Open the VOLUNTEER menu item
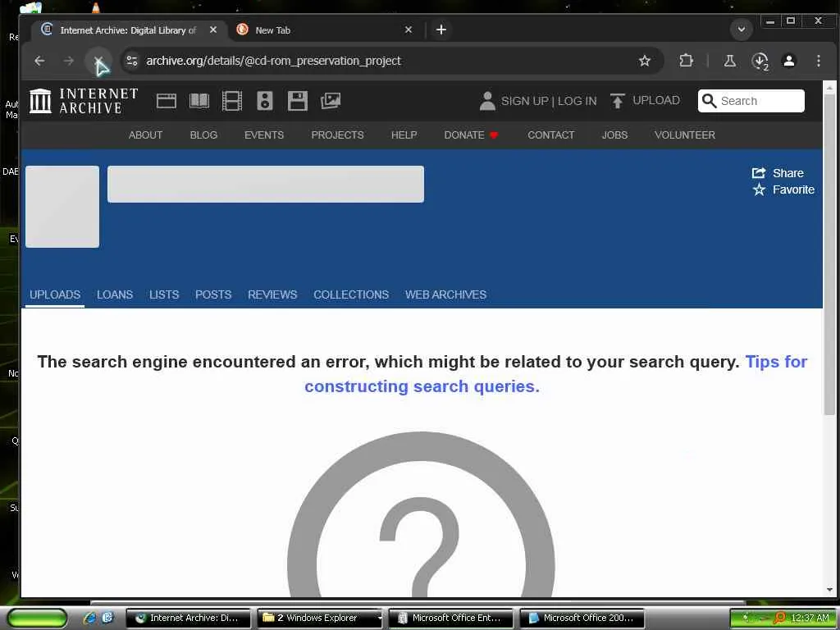The width and height of the screenshot is (840, 630). point(685,135)
